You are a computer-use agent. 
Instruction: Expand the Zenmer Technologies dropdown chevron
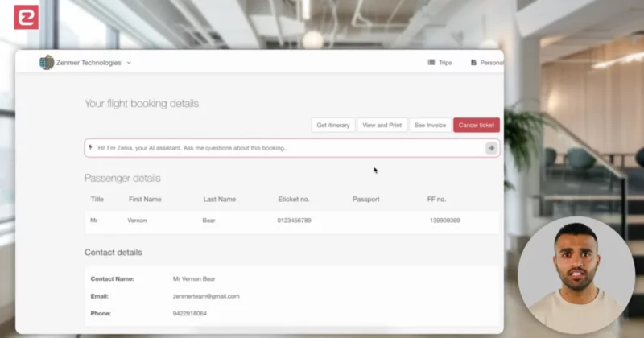(129, 63)
